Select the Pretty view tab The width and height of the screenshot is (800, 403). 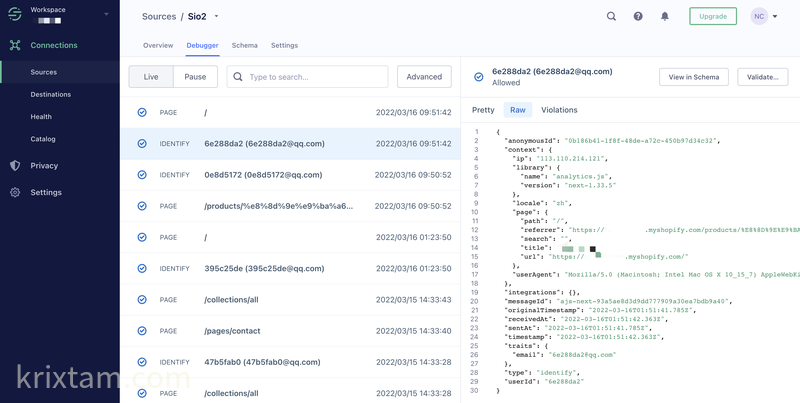coord(483,110)
